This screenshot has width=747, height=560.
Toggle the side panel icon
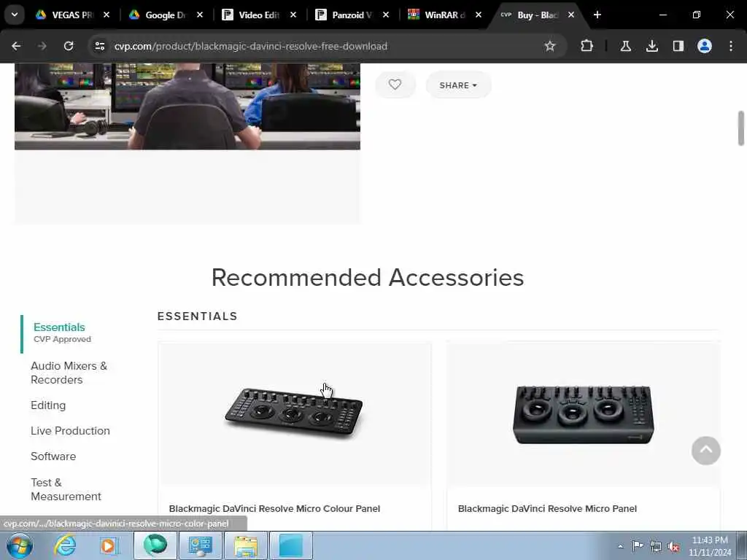coord(678,46)
